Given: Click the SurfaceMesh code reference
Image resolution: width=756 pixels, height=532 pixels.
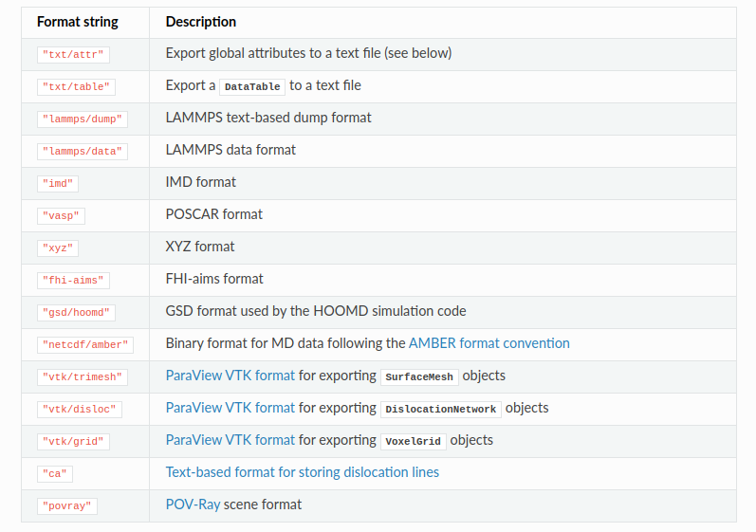Looking at the screenshot, I should pyautogui.click(x=419, y=376).
